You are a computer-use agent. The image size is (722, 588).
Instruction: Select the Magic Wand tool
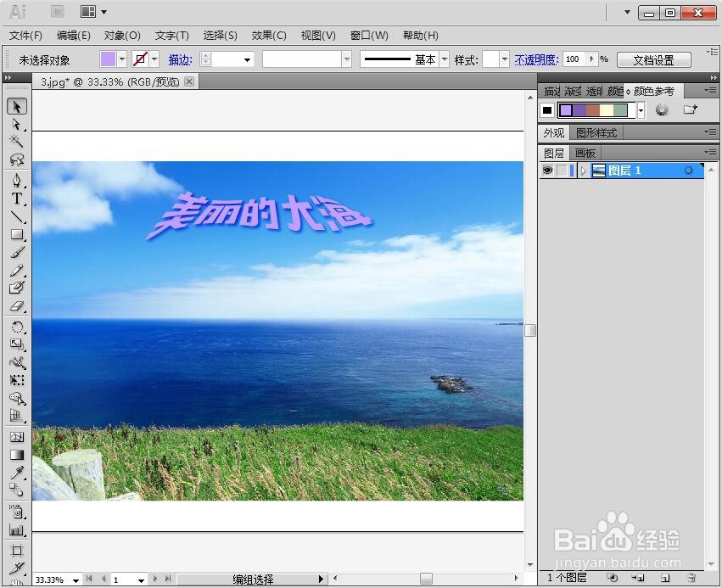(17, 142)
